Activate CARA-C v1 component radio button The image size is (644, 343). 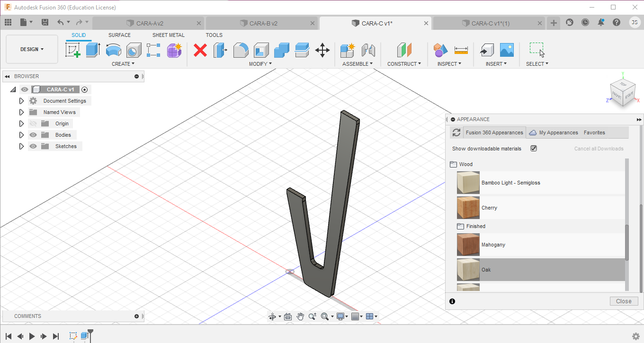click(x=84, y=89)
